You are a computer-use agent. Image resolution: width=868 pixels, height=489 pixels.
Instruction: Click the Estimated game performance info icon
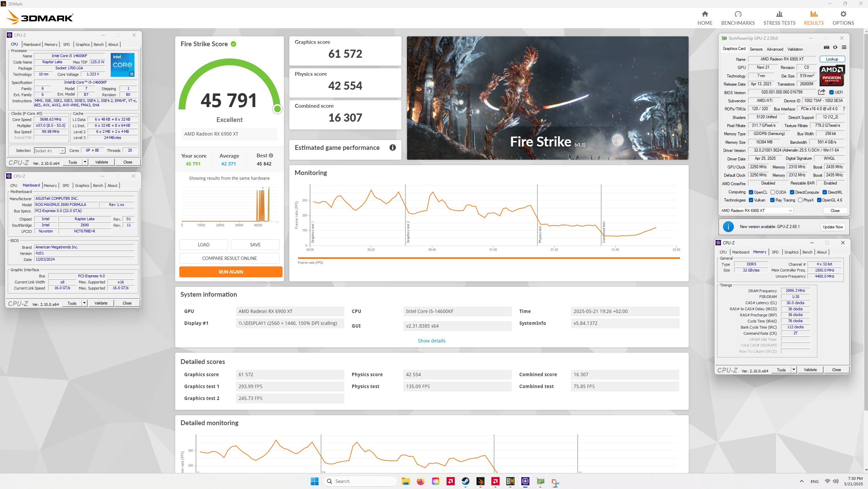tap(392, 147)
